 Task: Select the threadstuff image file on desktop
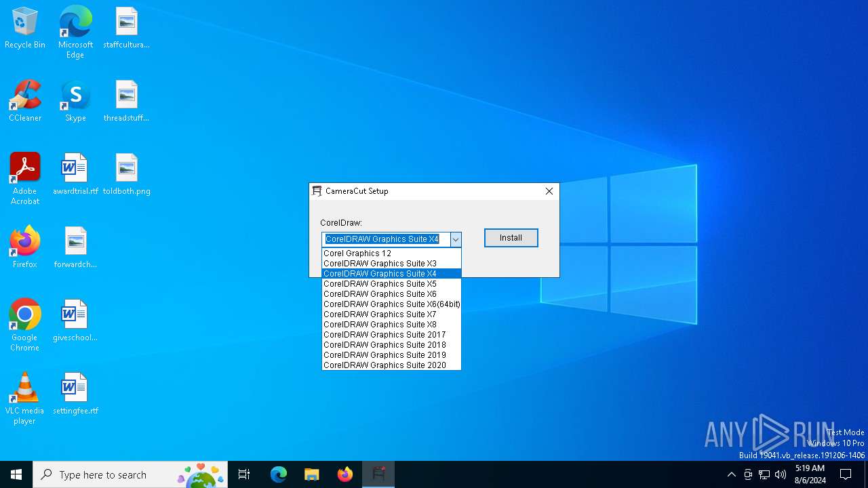(x=127, y=102)
